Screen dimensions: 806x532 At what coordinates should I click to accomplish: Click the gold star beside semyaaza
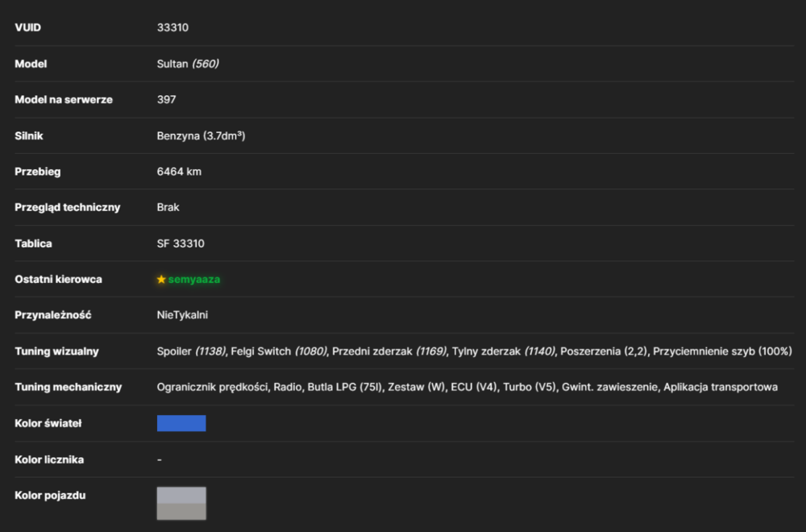point(161,279)
